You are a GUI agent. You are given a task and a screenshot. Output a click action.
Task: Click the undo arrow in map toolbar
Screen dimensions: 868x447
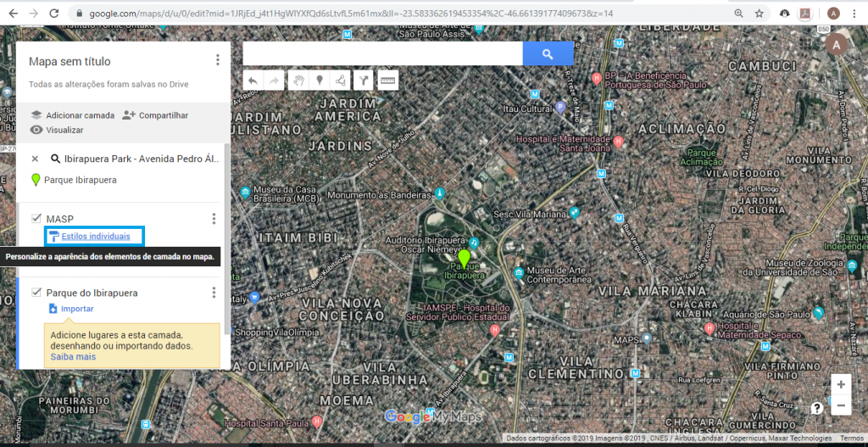[253, 81]
